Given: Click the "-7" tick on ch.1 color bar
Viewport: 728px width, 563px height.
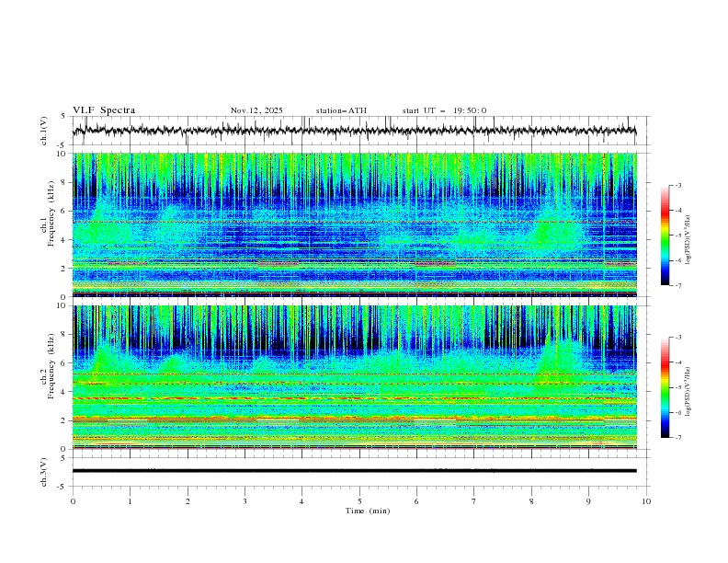Looking at the screenshot, I should point(677,285).
